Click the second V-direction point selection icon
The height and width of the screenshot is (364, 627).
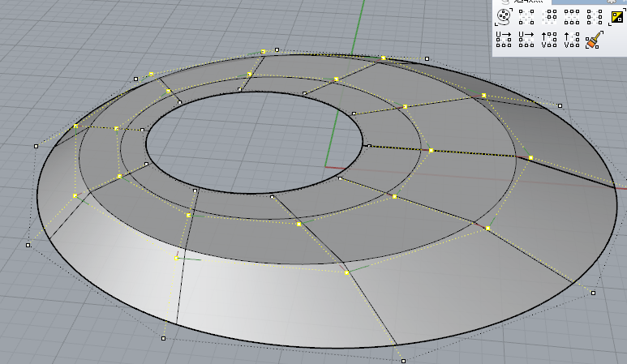pyautogui.click(x=572, y=40)
